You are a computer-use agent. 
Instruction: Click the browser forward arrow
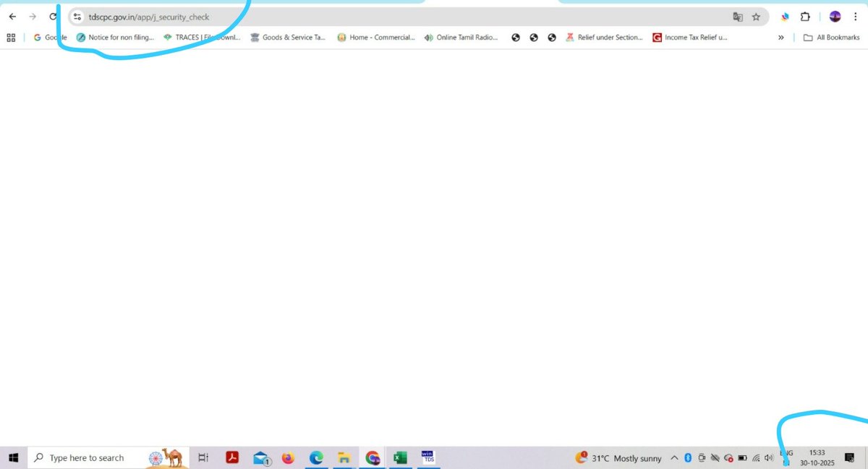pos(33,17)
